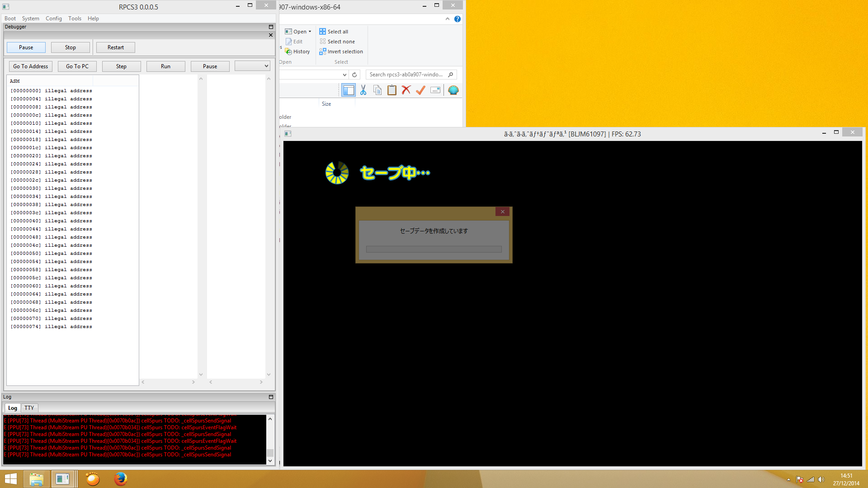The height and width of the screenshot is (488, 868).
Task: Click the Copy documents icon
Action: [377, 90]
